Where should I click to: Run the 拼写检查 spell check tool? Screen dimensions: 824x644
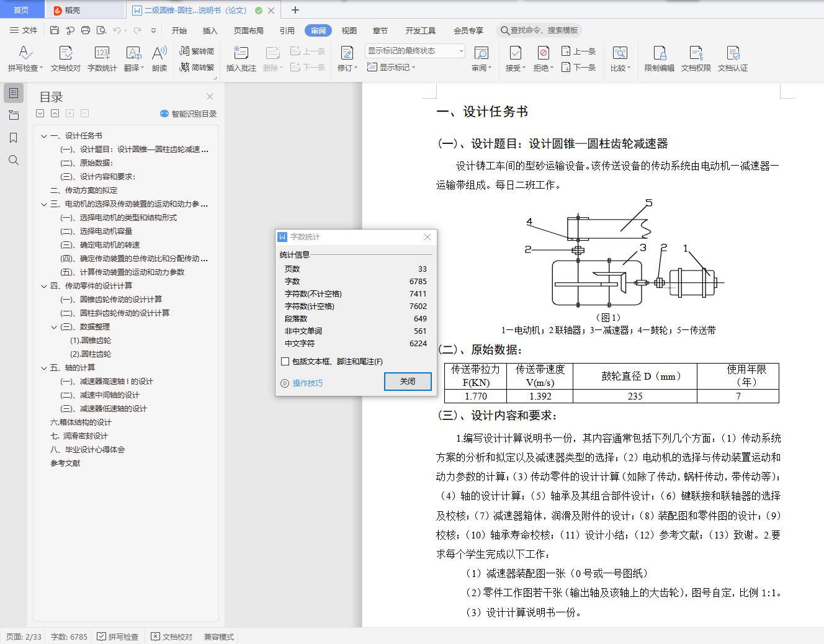tap(25, 58)
